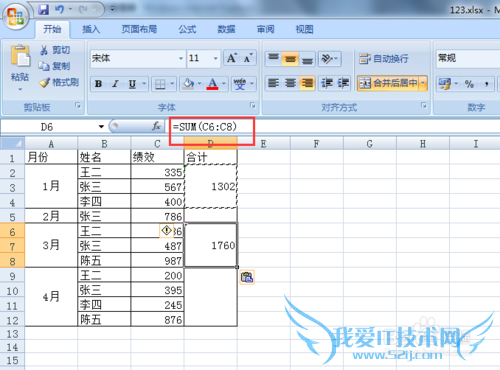Image resolution: width=500 pixels, height=370 pixels.
Task: Click the error warning smart tag in C6
Action: 166,230
